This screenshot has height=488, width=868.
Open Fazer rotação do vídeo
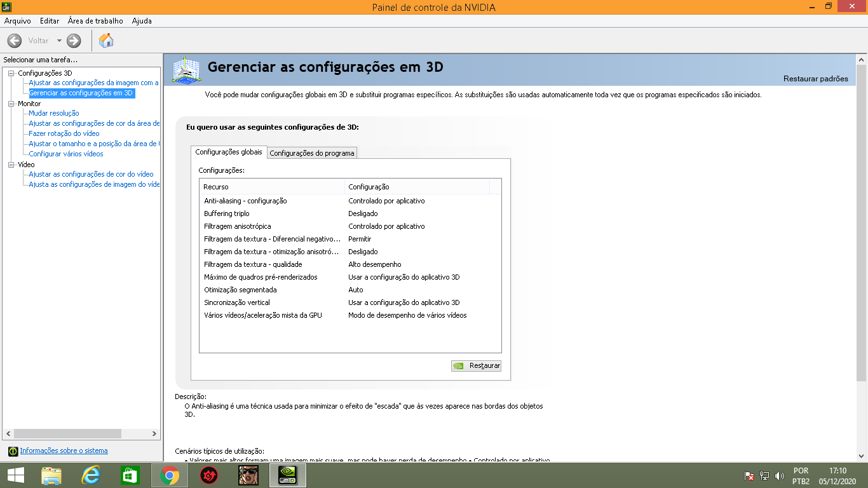64,133
